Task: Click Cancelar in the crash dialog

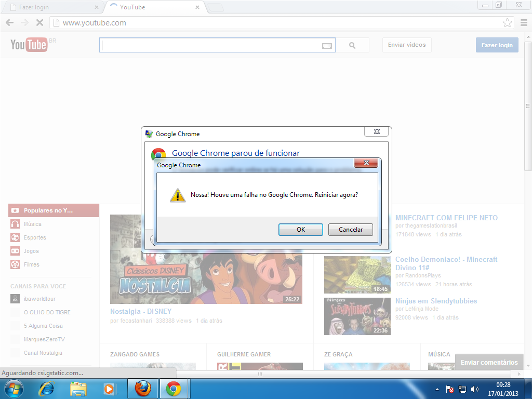Action: tap(351, 229)
